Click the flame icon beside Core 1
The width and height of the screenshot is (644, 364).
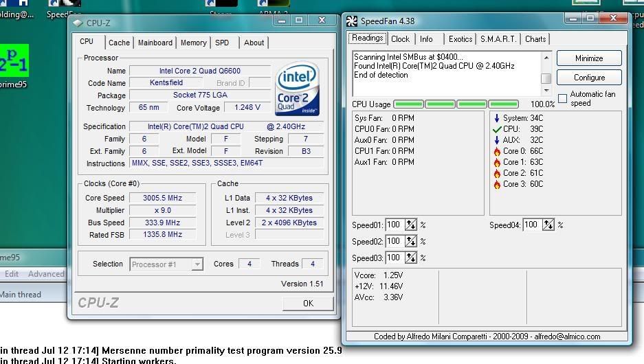(497, 163)
